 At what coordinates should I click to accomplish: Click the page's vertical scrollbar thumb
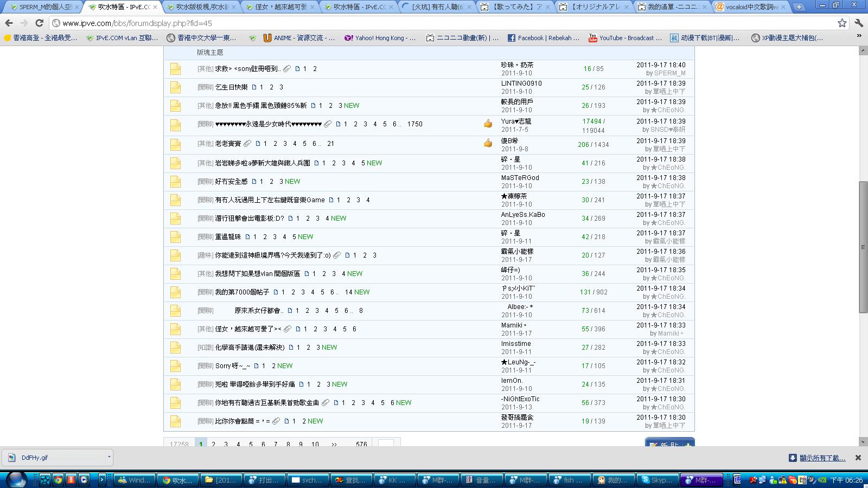pyautogui.click(x=863, y=247)
